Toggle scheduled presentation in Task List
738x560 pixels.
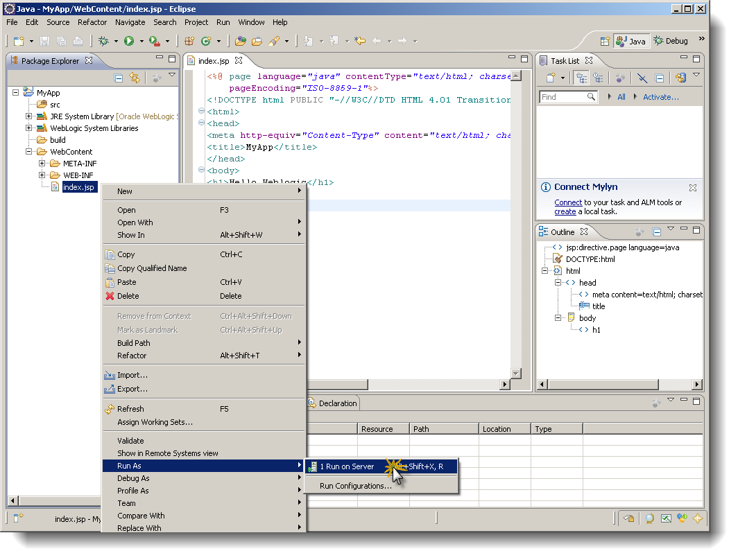coord(598,78)
